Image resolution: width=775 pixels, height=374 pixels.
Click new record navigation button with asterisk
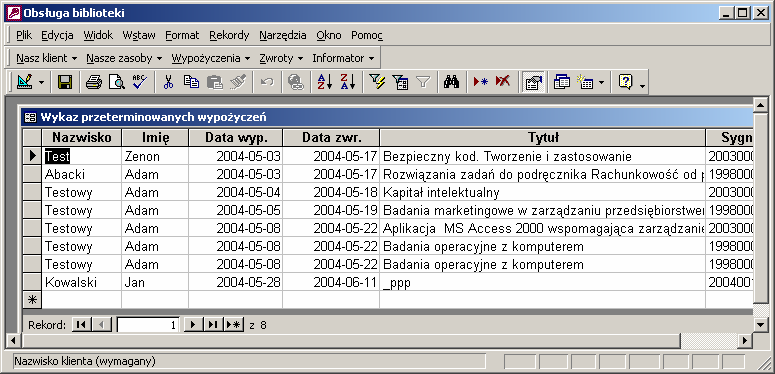[233, 325]
